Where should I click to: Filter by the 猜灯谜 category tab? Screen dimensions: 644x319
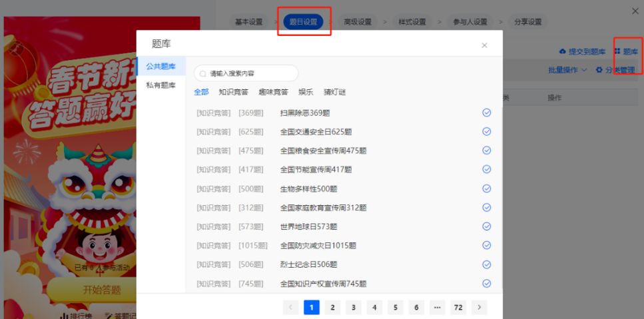tap(334, 92)
